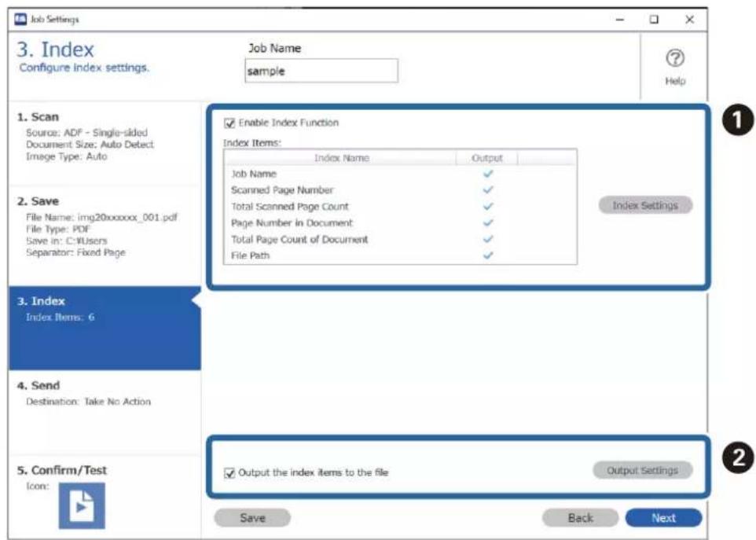Click Source: ADF - Single-sided text
The height and width of the screenshot is (540, 756).
[x=86, y=133]
